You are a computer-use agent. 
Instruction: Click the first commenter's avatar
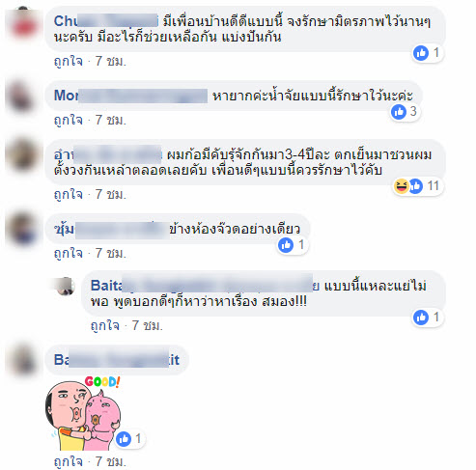point(23,22)
